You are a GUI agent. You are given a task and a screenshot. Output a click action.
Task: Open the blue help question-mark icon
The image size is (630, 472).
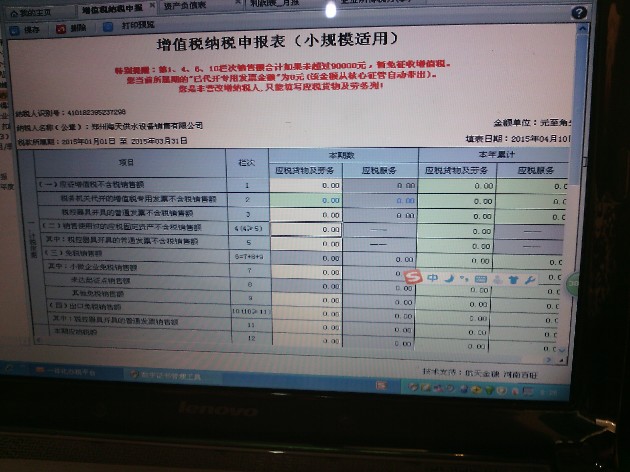point(579,13)
